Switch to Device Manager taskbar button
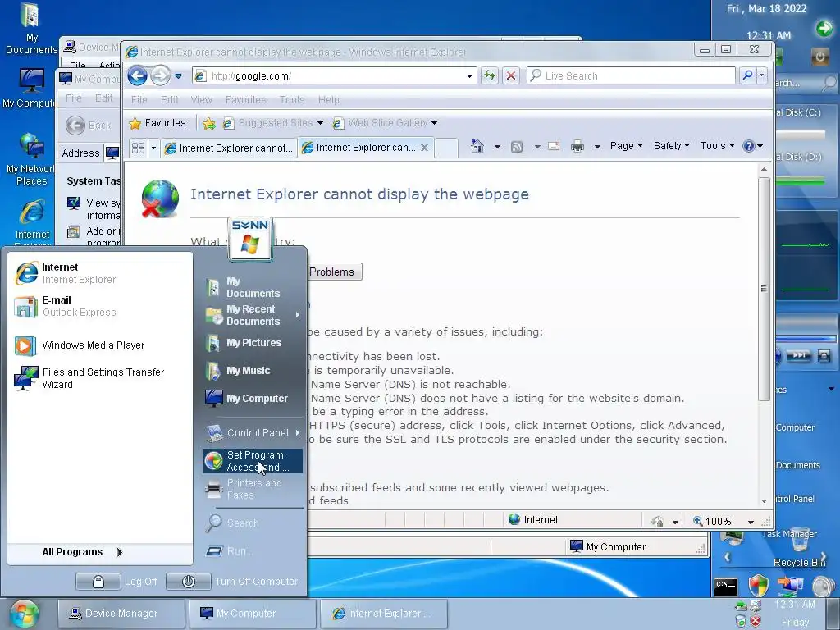Image resolution: width=840 pixels, height=630 pixels. [x=121, y=614]
